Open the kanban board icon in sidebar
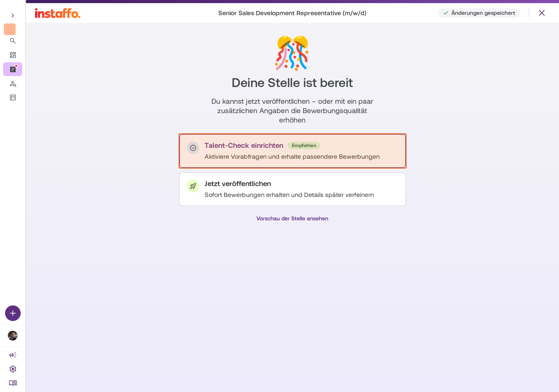 click(x=13, y=98)
